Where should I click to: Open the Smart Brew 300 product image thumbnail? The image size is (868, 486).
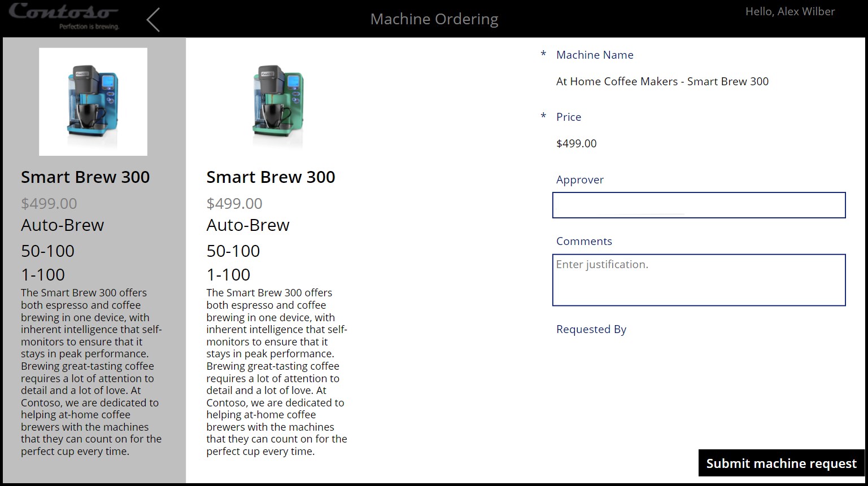pyautogui.click(x=93, y=101)
